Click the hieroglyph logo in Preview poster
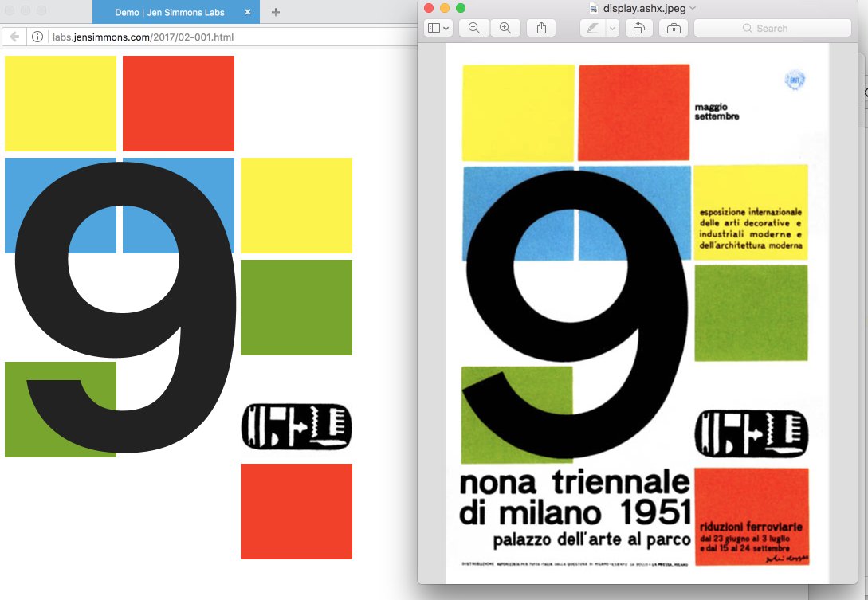The image size is (868, 600). click(x=751, y=433)
